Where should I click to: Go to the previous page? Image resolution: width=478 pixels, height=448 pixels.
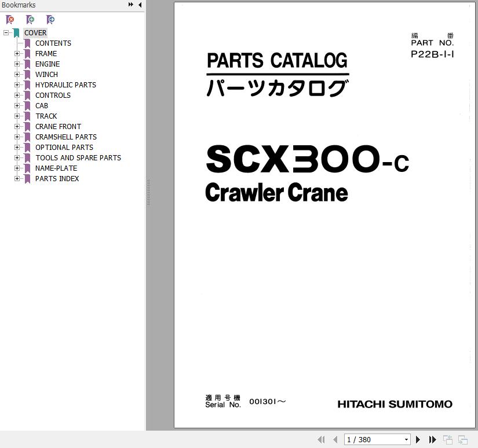pyautogui.click(x=335, y=439)
